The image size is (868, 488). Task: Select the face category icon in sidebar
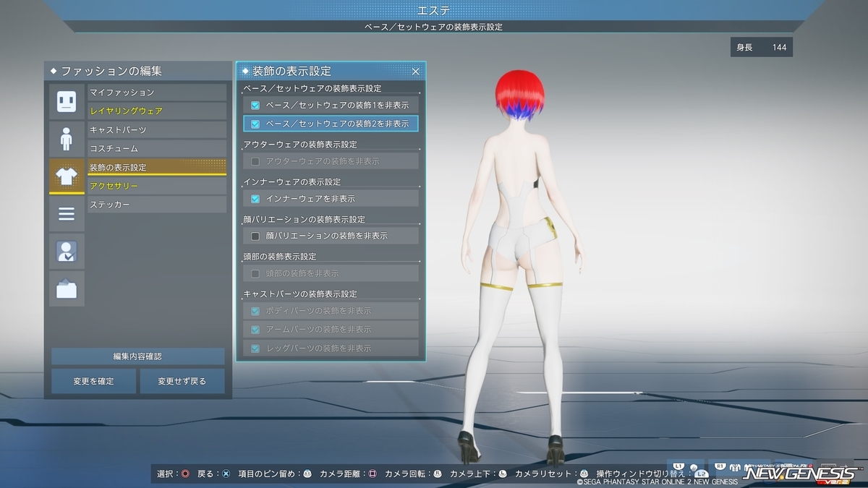[x=67, y=102]
